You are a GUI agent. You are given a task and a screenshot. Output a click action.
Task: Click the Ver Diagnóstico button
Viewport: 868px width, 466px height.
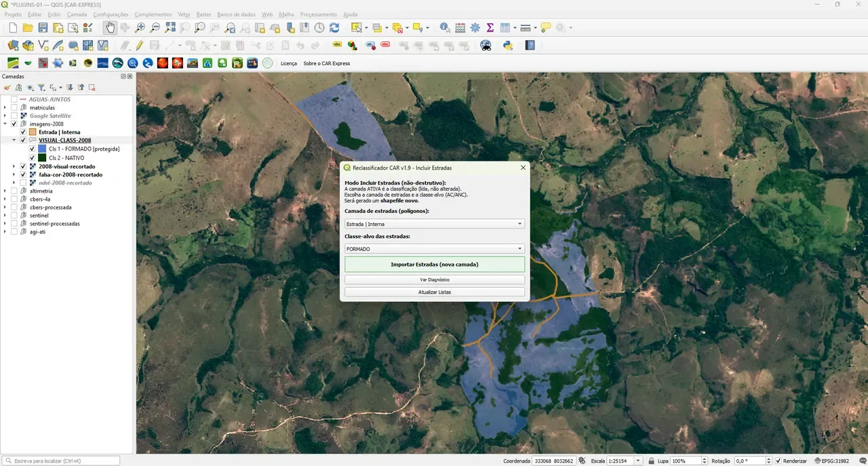435,279
